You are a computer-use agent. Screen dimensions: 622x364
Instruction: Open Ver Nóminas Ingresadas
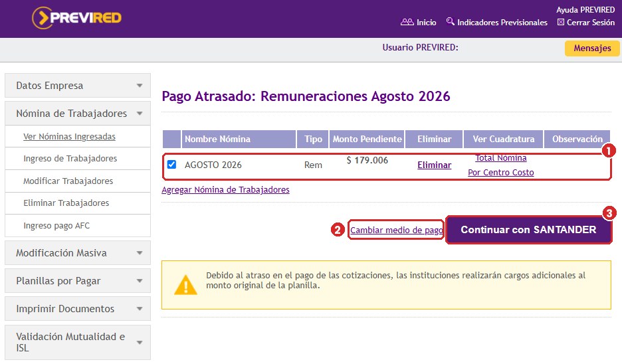[x=69, y=136]
